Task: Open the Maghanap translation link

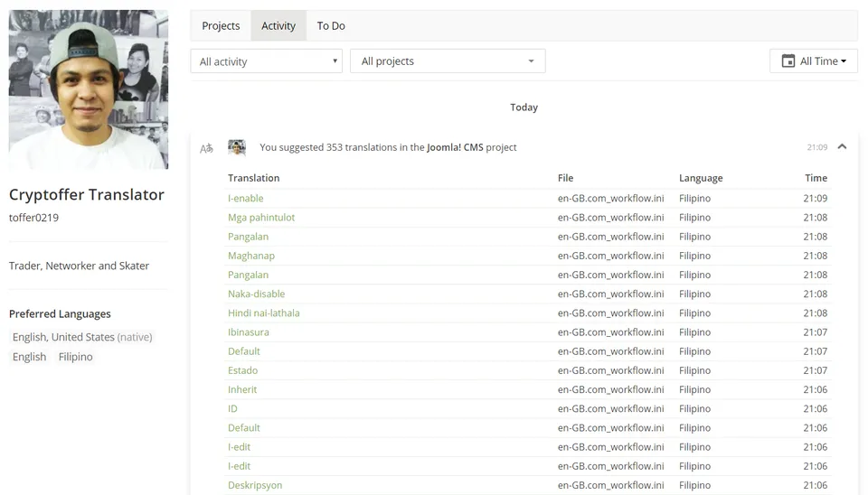Action: coord(251,256)
